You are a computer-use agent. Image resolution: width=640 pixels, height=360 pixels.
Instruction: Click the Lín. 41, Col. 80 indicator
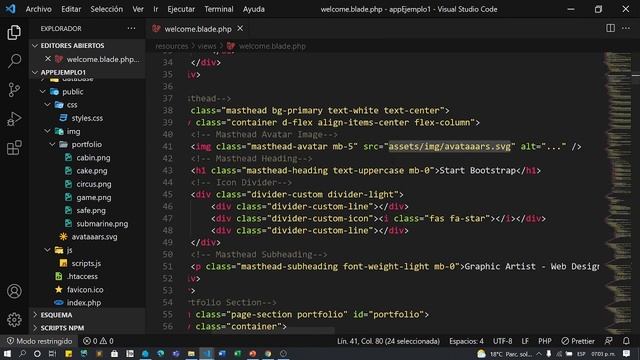point(388,341)
